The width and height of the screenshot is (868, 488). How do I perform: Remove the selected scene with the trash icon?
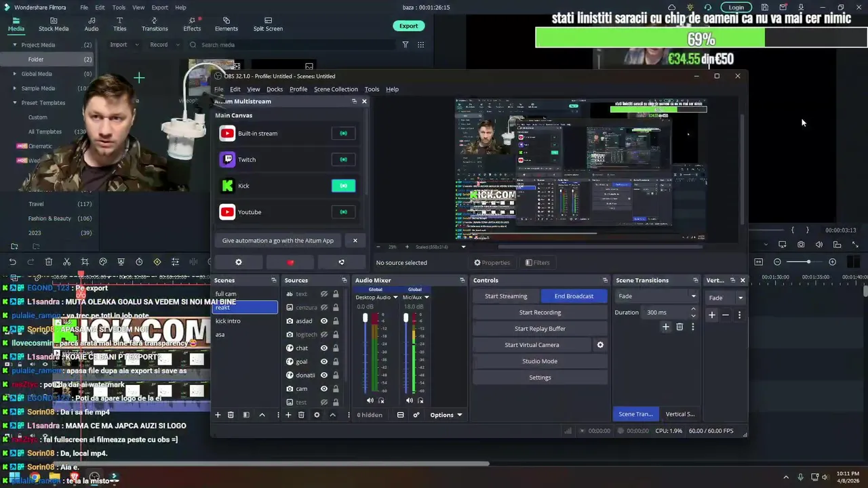pos(231,415)
